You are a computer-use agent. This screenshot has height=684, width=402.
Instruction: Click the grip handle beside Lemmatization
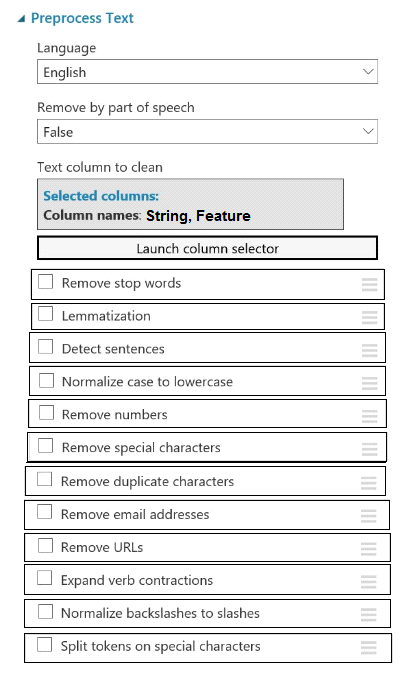click(369, 318)
